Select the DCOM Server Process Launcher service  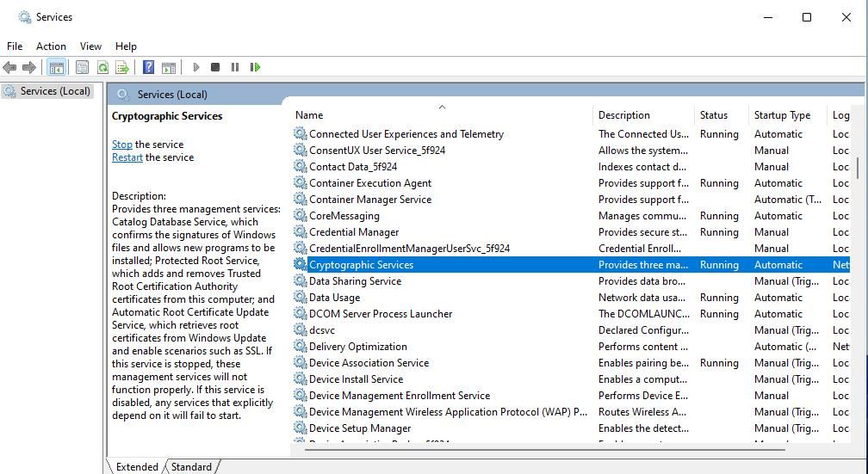pos(380,314)
